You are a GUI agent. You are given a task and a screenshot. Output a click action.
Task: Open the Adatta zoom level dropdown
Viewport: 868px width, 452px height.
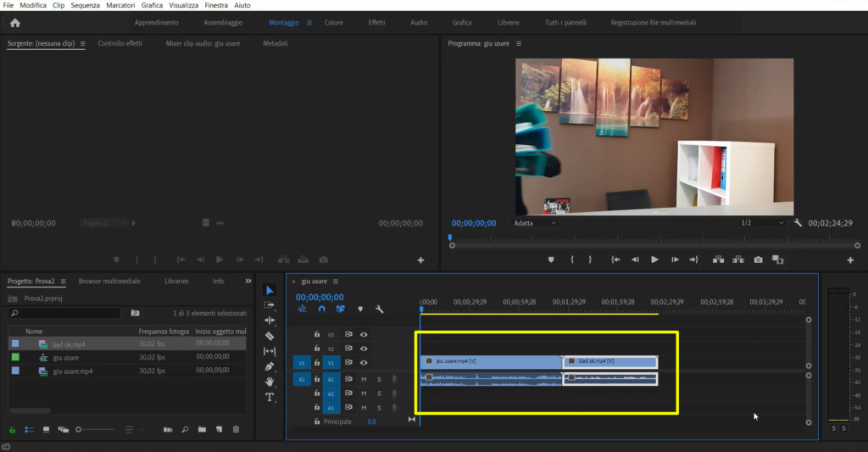534,223
